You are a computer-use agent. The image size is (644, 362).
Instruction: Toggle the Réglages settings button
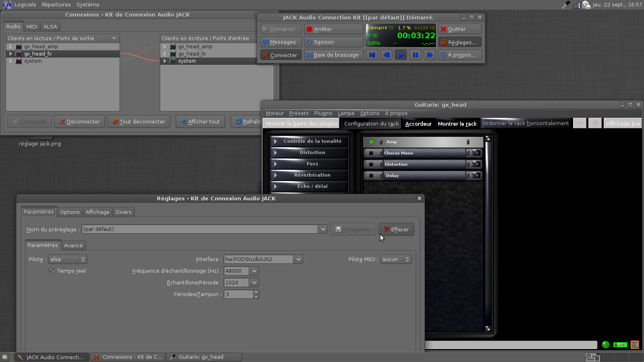tap(460, 42)
